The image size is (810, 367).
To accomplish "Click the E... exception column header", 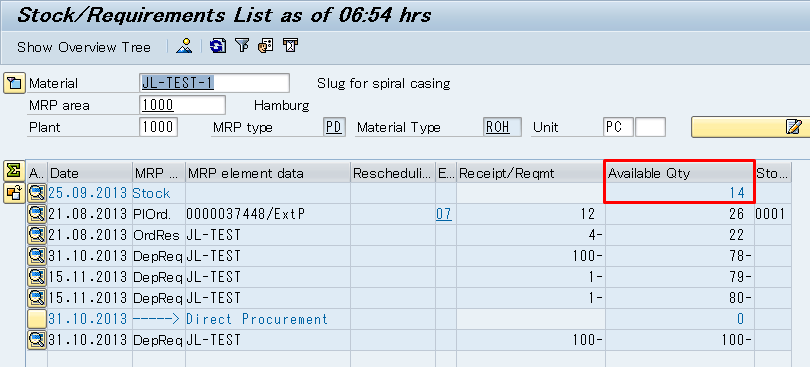I will coord(445,173).
